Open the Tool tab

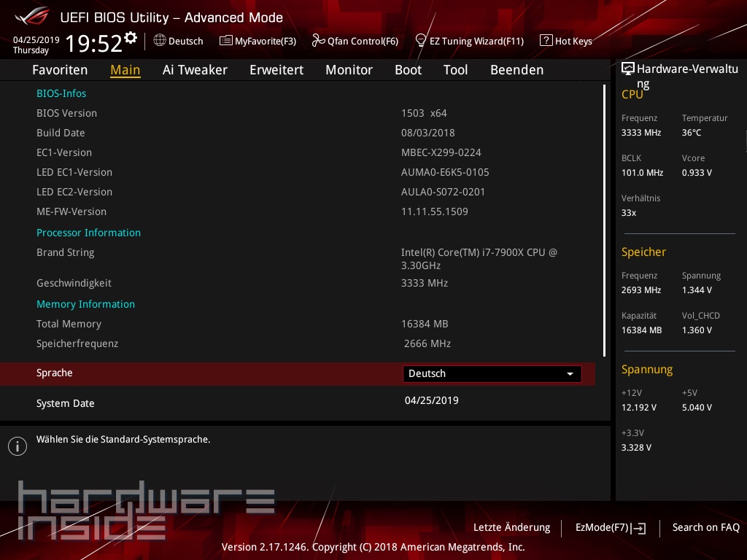point(455,70)
